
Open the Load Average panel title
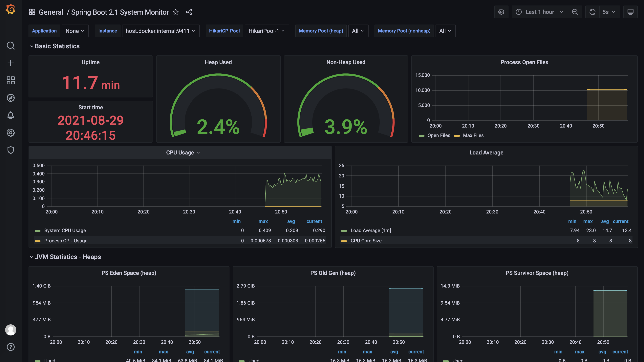486,153
